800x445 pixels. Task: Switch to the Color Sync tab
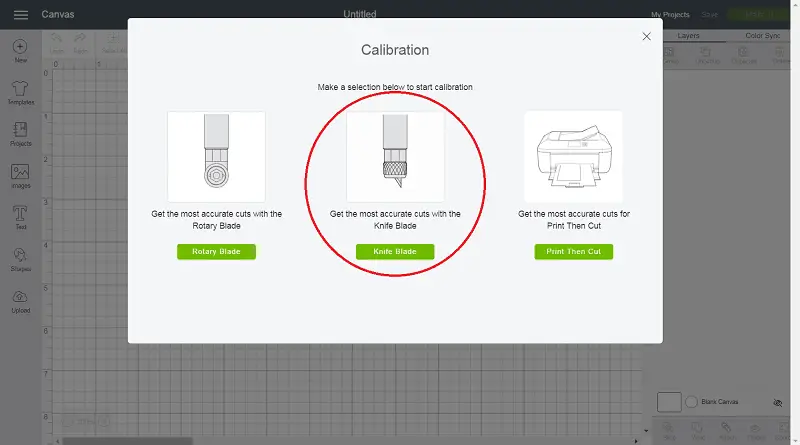coord(762,36)
